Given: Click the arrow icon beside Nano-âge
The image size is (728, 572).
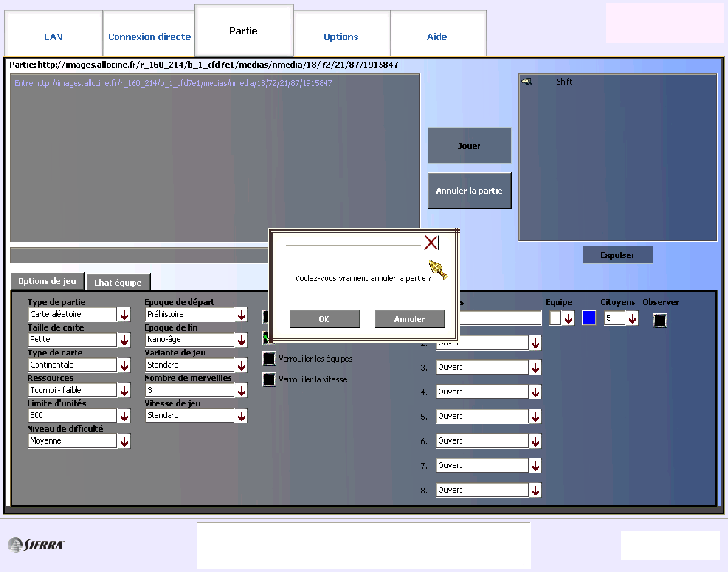Looking at the screenshot, I should click(x=241, y=340).
